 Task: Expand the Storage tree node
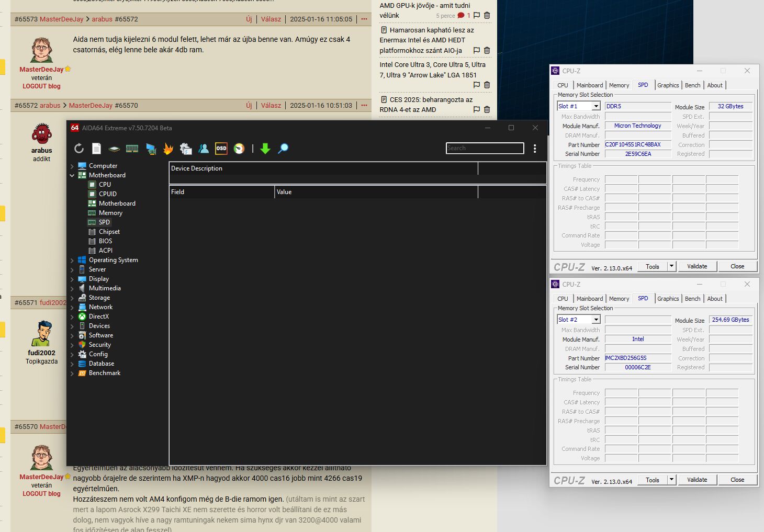click(72, 298)
